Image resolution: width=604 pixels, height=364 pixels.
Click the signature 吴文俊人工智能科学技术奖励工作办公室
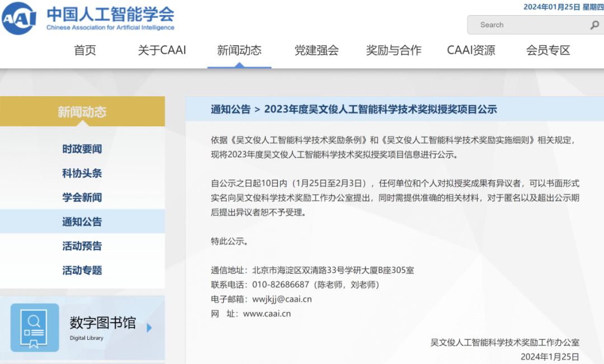tap(504, 342)
